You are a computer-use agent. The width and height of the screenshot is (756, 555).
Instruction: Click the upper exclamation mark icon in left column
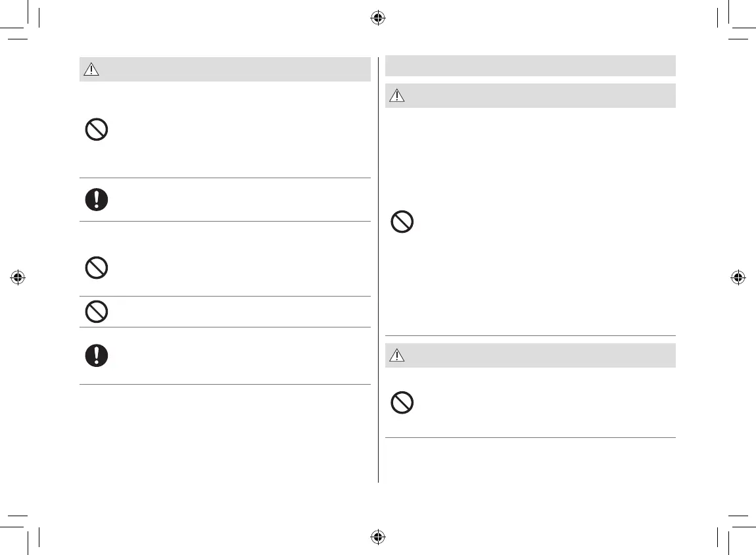coord(97,199)
